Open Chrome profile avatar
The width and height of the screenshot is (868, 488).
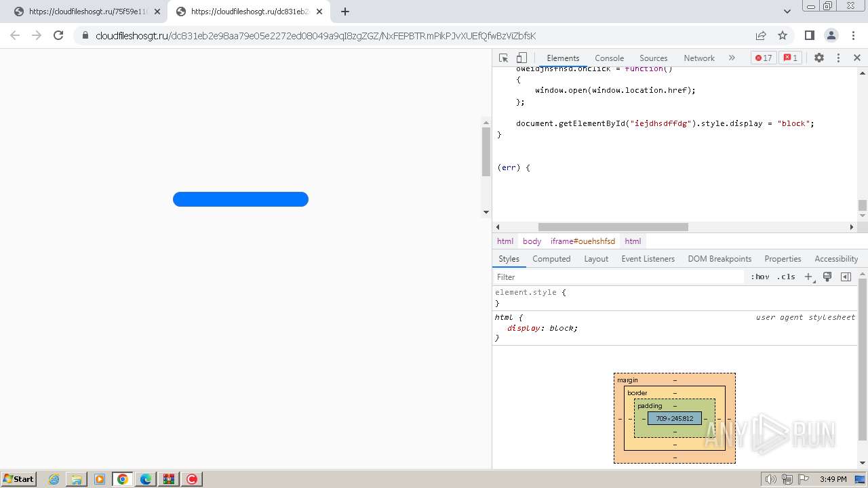click(x=831, y=35)
